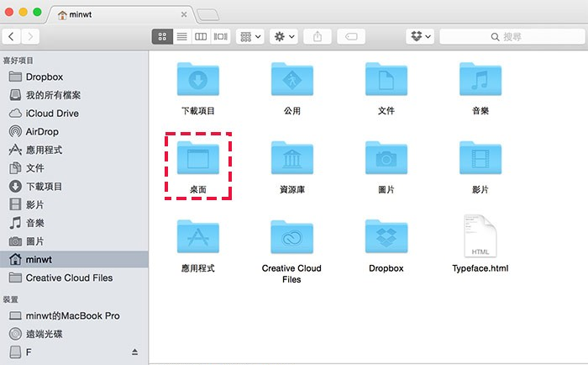This screenshot has width=588, height=365.
Task: Open the arrange items dropdown
Action: (x=250, y=36)
